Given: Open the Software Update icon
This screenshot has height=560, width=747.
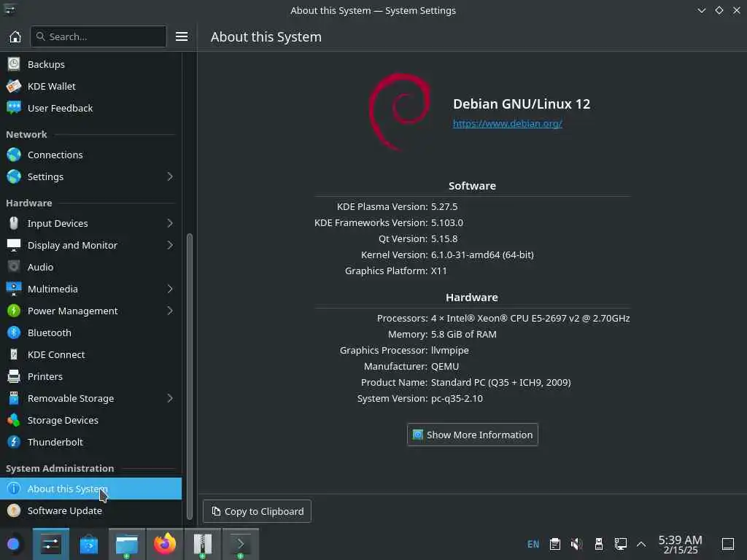Looking at the screenshot, I should click(14, 510).
